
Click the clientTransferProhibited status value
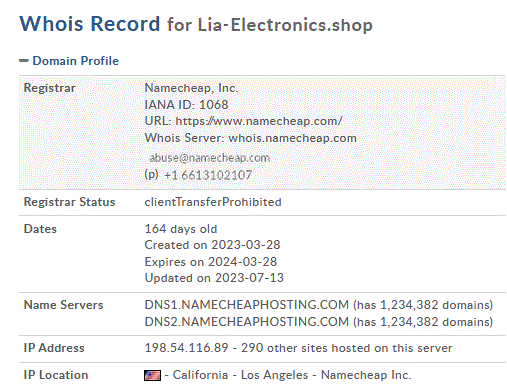(x=213, y=202)
